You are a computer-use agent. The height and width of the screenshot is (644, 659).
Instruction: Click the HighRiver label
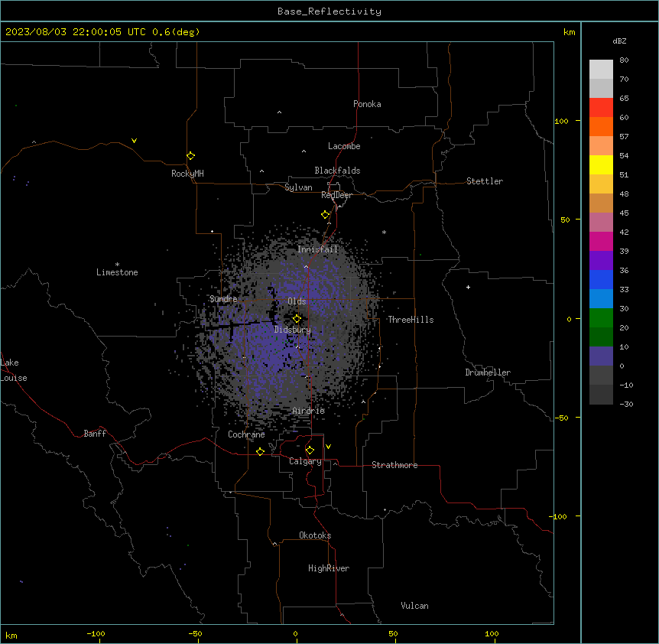coord(329,568)
